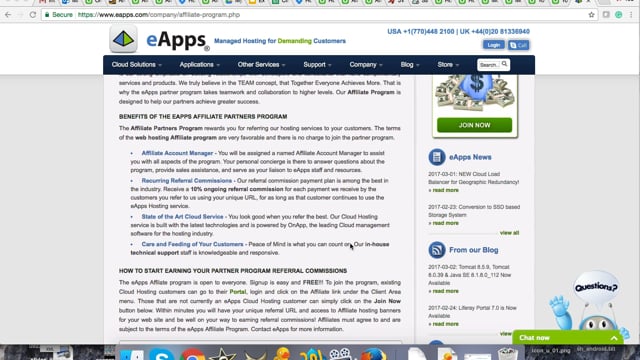Click the eApps diamond logo icon

click(x=123, y=39)
